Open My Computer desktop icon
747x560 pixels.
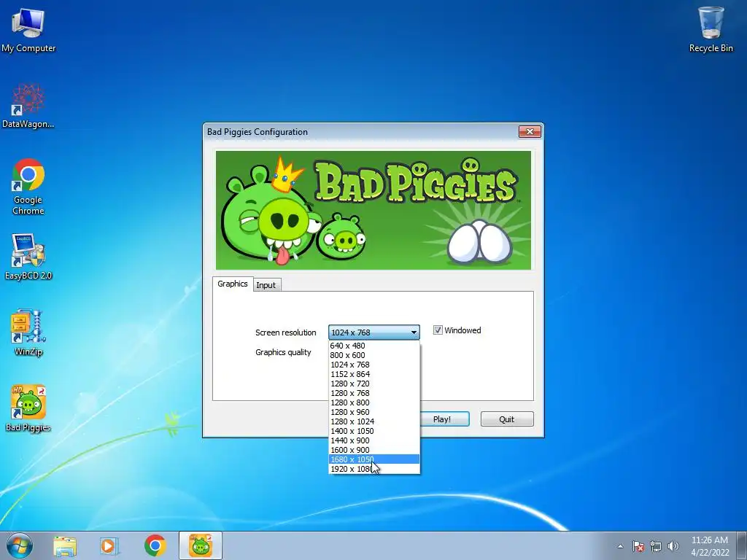(x=28, y=29)
